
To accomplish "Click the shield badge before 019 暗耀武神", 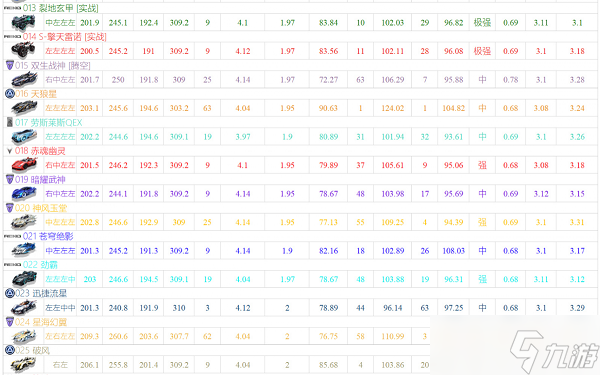I will pyautogui.click(x=10, y=179).
